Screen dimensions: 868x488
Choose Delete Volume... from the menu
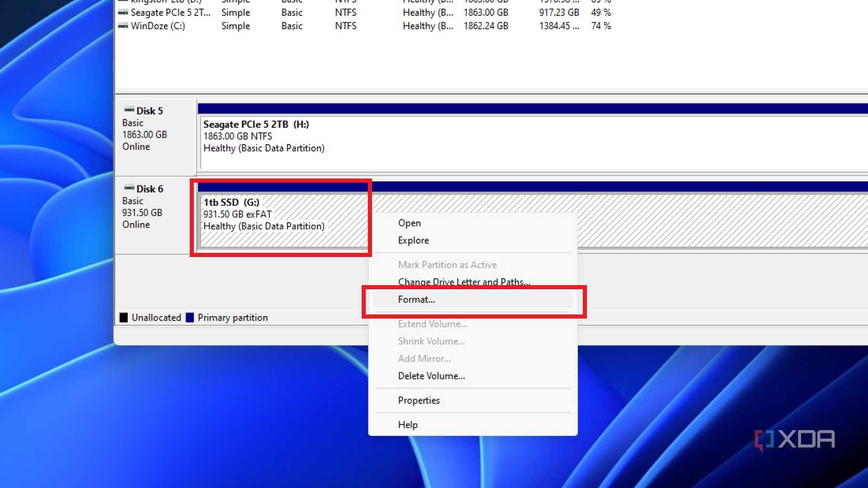tap(431, 376)
